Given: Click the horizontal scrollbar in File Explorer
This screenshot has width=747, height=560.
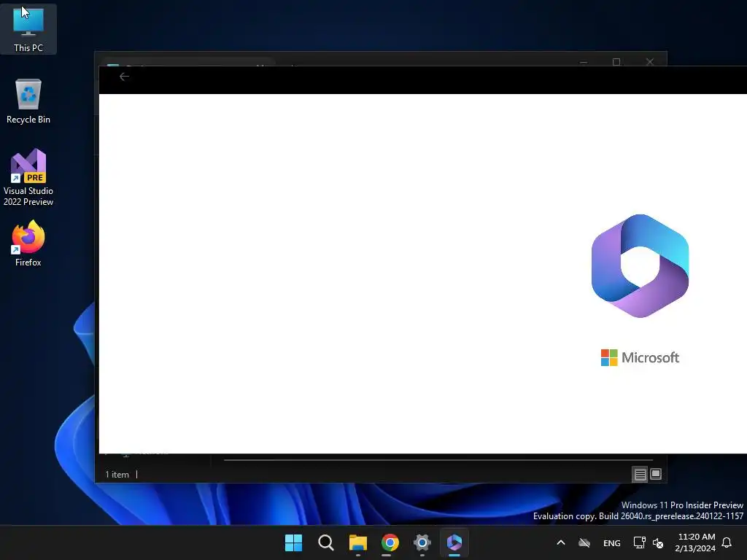Looking at the screenshot, I should point(438,460).
